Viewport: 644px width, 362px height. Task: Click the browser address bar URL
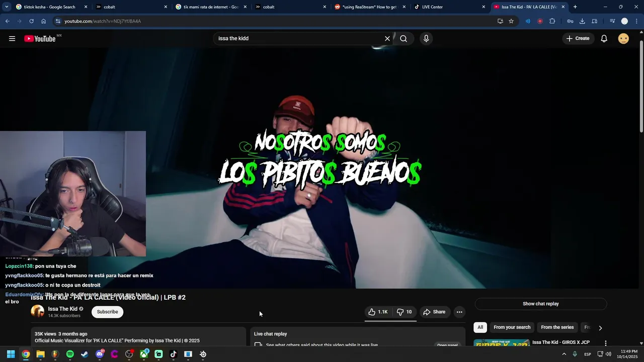tap(103, 21)
